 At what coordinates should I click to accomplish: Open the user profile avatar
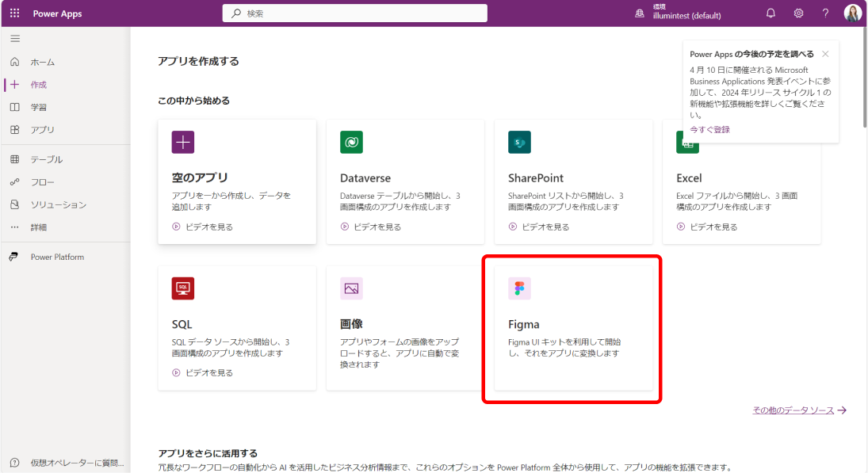[852, 13]
